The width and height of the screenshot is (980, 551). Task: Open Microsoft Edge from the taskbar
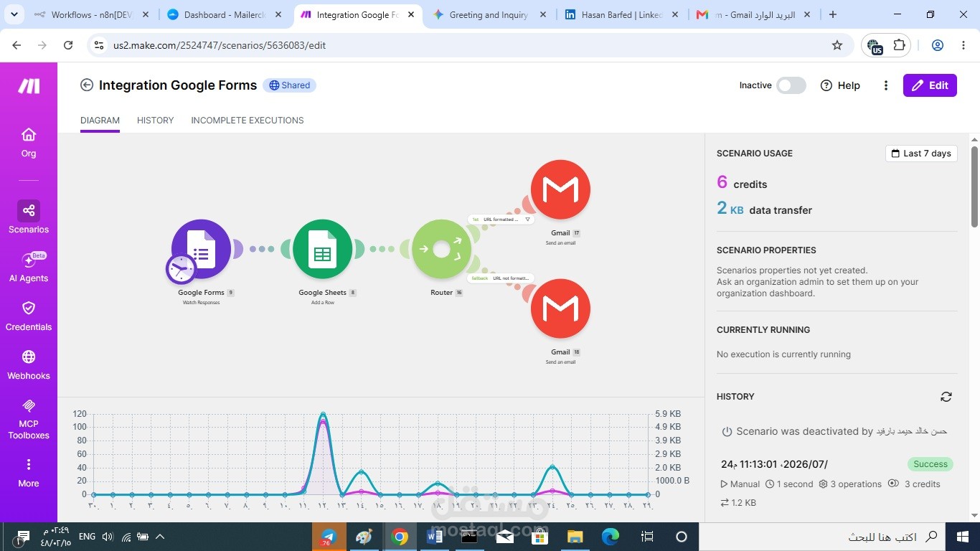coord(611,537)
